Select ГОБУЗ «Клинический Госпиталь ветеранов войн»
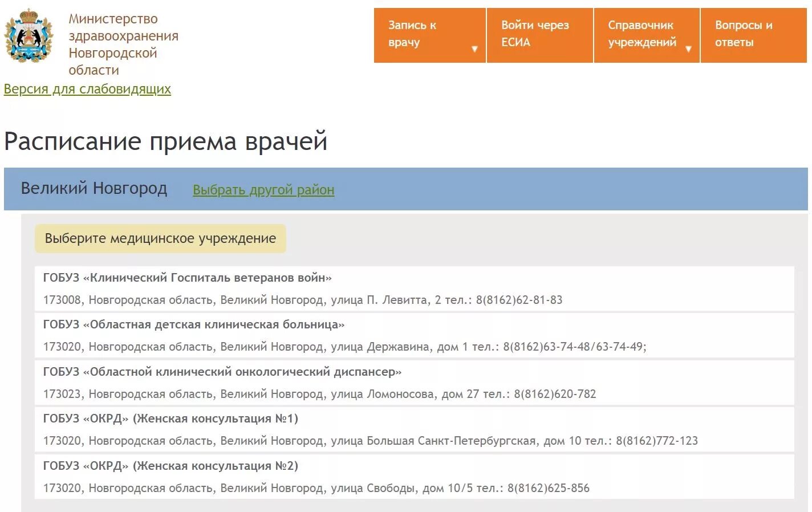 click(187, 278)
